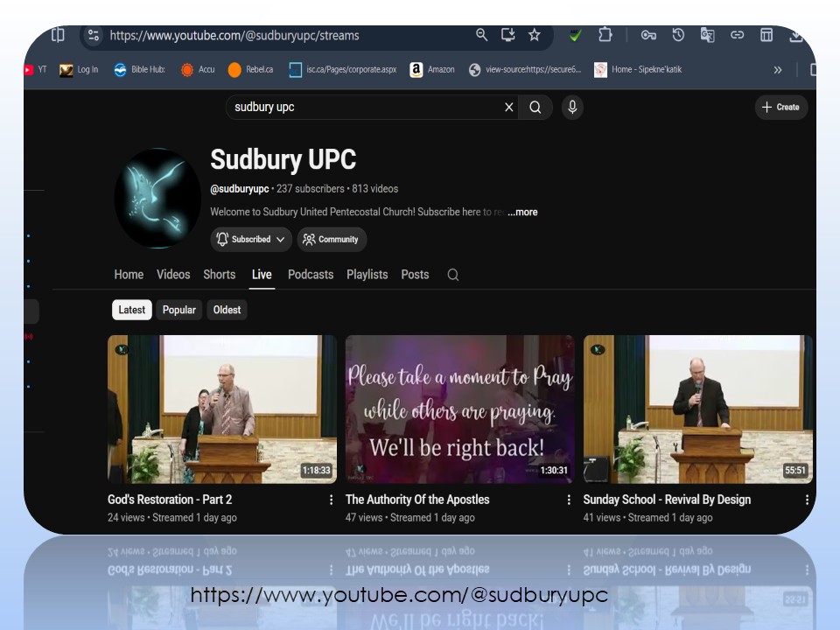Click The Authority Of the Apostles title
This screenshot has width=840, height=630.
pos(417,500)
